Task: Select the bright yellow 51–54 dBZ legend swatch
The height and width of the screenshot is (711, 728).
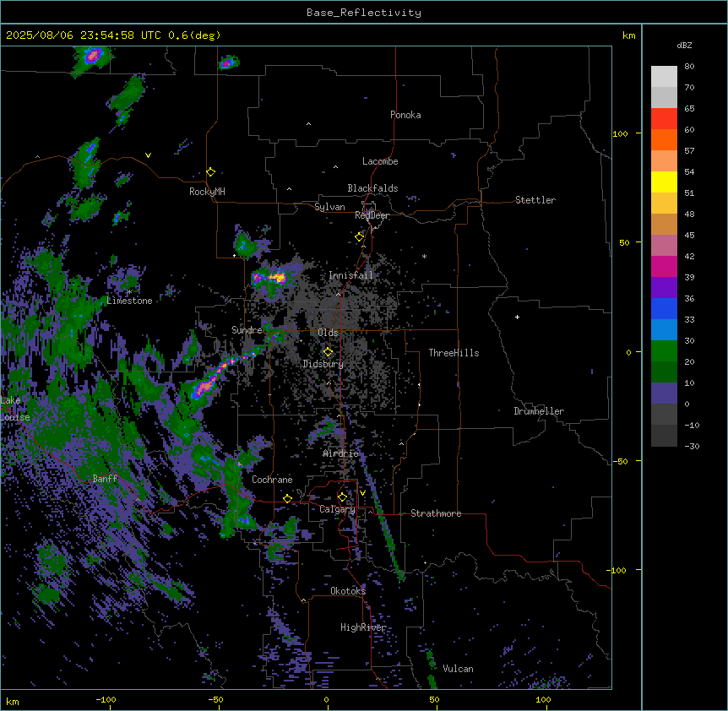Action: (x=664, y=182)
